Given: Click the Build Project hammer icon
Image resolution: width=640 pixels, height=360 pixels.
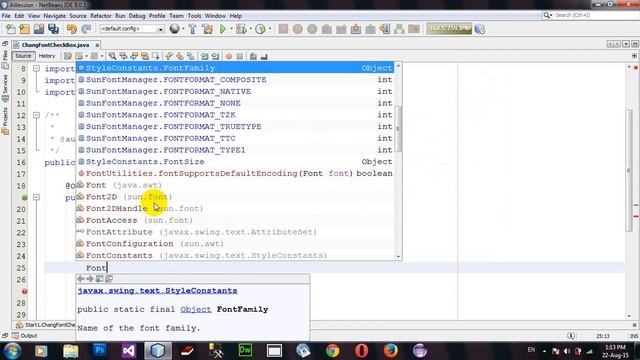Looking at the screenshot, I should (192, 29).
